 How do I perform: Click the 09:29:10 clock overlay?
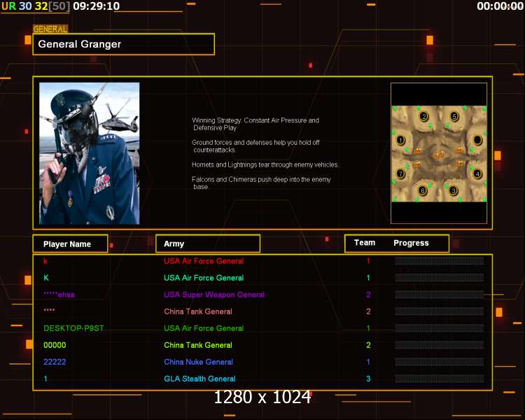(97, 6)
